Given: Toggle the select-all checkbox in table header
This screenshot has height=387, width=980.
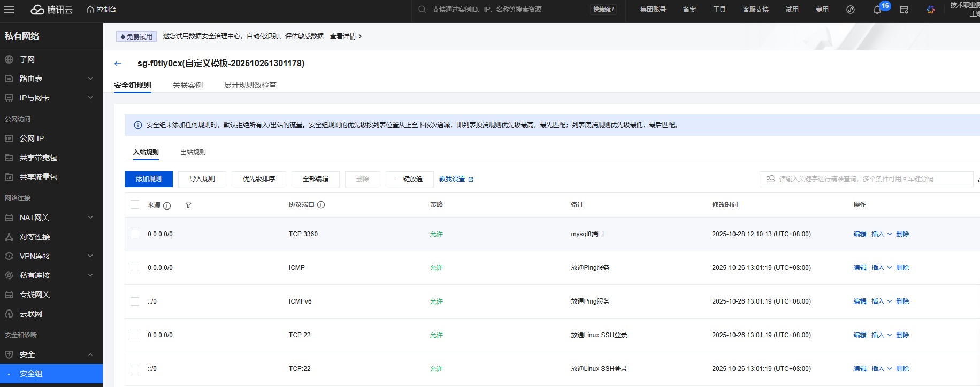Looking at the screenshot, I should point(135,205).
